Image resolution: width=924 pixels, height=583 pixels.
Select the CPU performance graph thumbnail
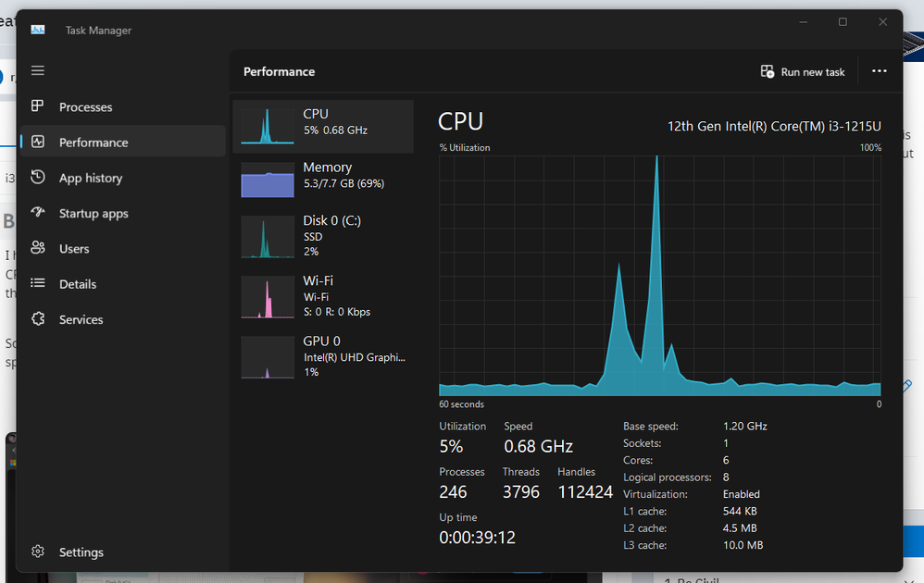tap(267, 126)
